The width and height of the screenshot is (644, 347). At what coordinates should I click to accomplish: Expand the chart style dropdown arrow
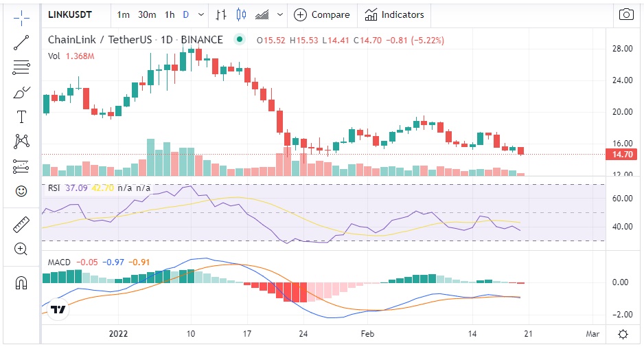click(x=280, y=15)
